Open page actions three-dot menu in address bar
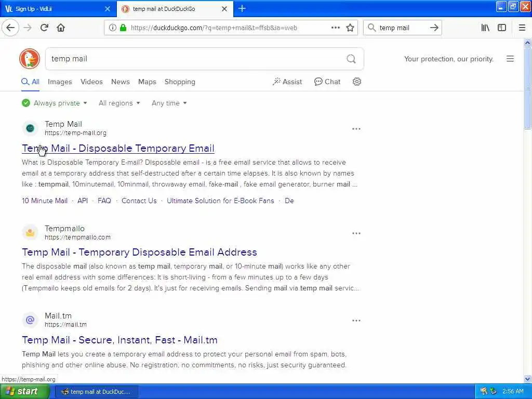 pos(335,28)
